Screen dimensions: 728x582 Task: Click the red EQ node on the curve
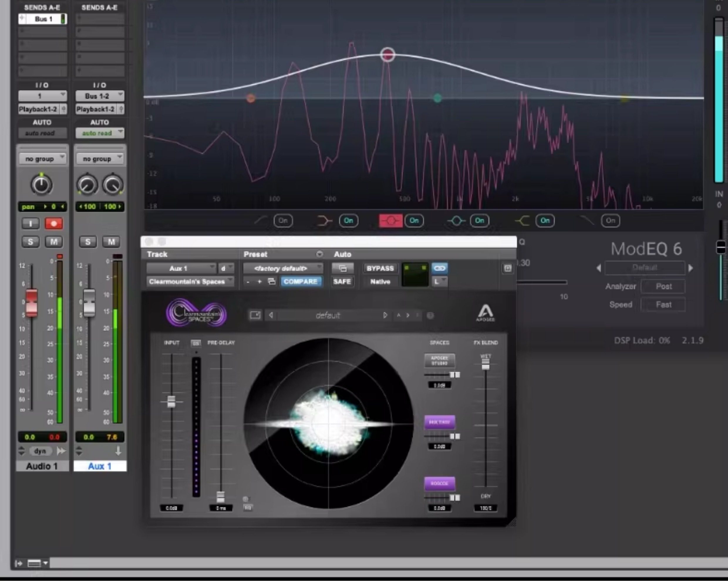388,54
